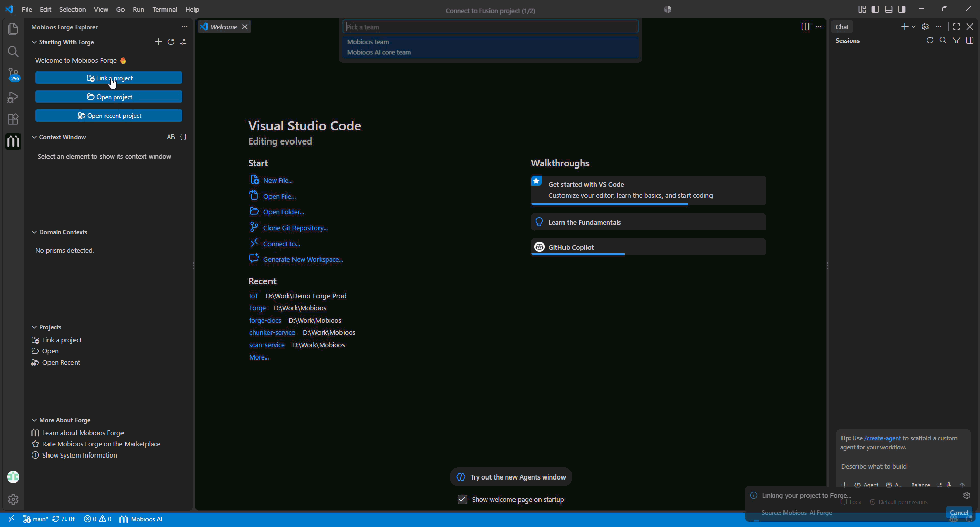The width and height of the screenshot is (980, 527).
Task: Open the notification gear for Linking your project
Action: coord(967,495)
